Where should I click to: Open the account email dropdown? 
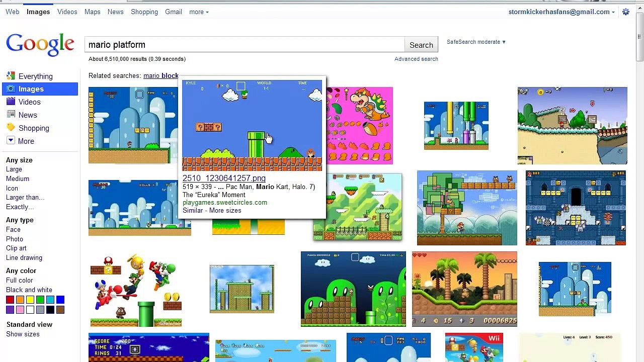561,12
